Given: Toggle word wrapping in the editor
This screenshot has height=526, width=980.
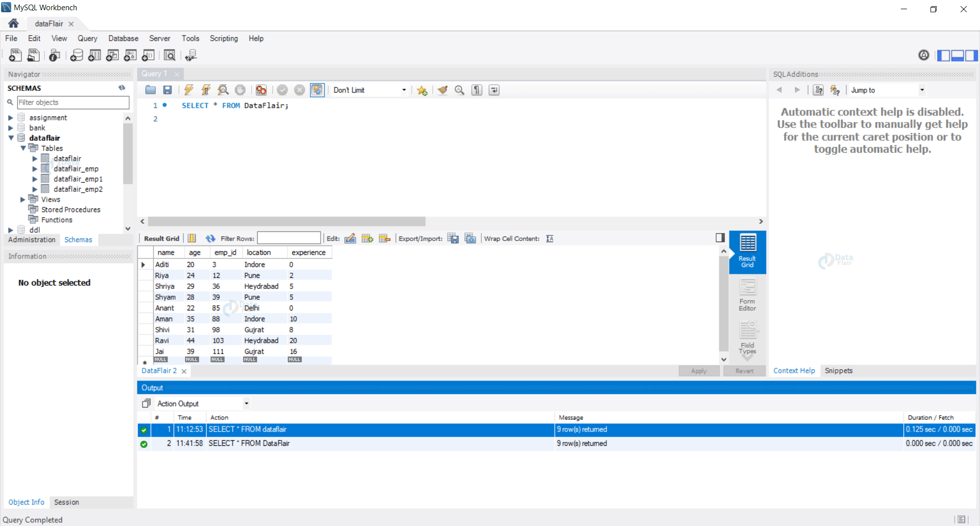Looking at the screenshot, I should click(x=494, y=90).
